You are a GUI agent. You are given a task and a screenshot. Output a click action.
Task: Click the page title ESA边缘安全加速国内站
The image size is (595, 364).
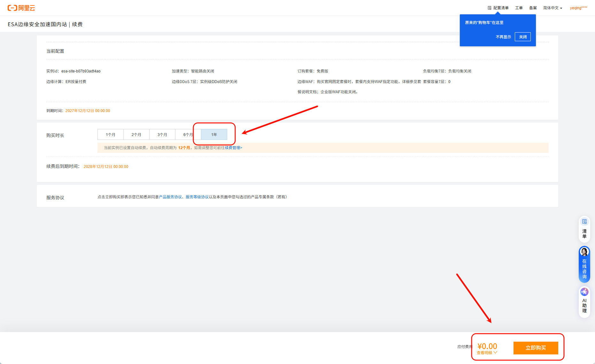[x=37, y=24]
